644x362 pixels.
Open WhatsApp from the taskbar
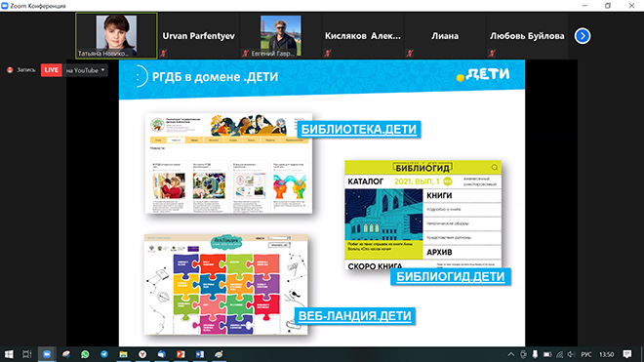pyautogui.click(x=85, y=354)
